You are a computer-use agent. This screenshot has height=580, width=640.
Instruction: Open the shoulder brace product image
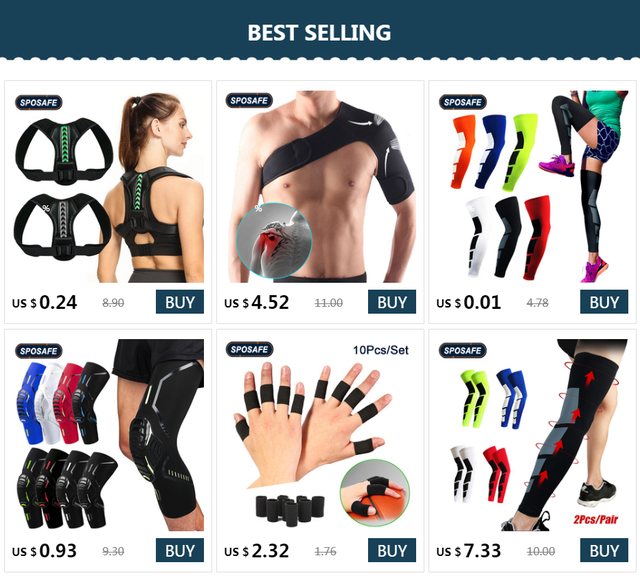pos(320,187)
